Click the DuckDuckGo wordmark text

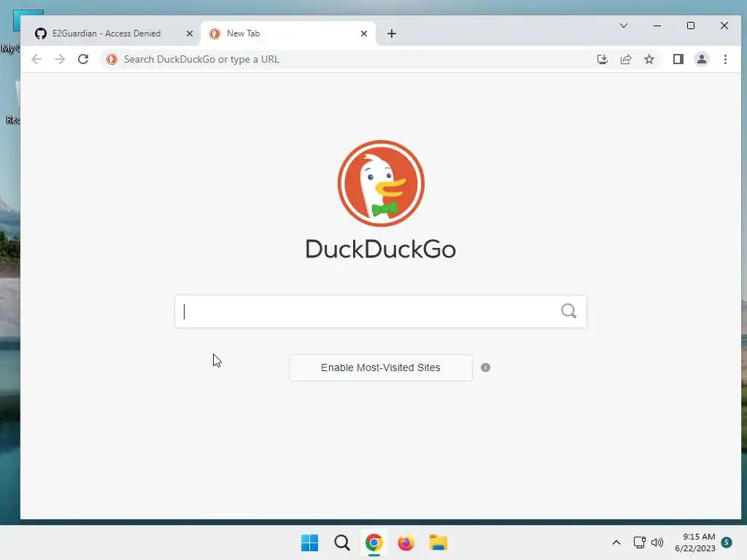[381, 249]
